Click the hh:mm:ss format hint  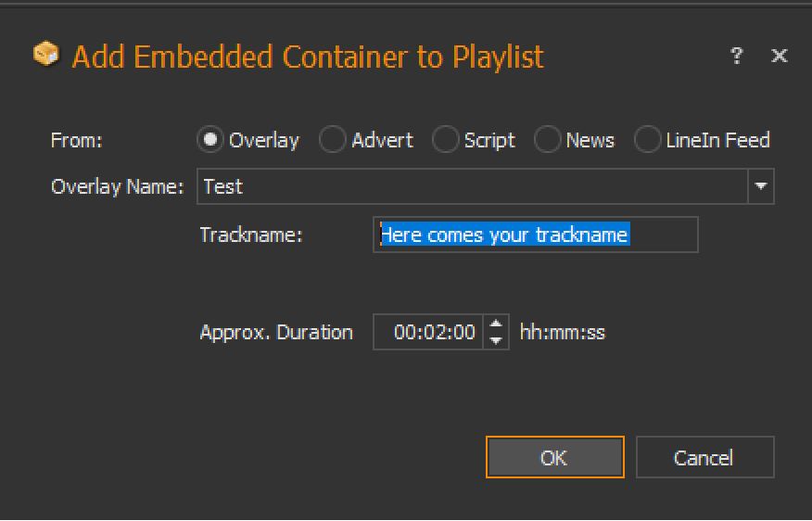pos(563,332)
